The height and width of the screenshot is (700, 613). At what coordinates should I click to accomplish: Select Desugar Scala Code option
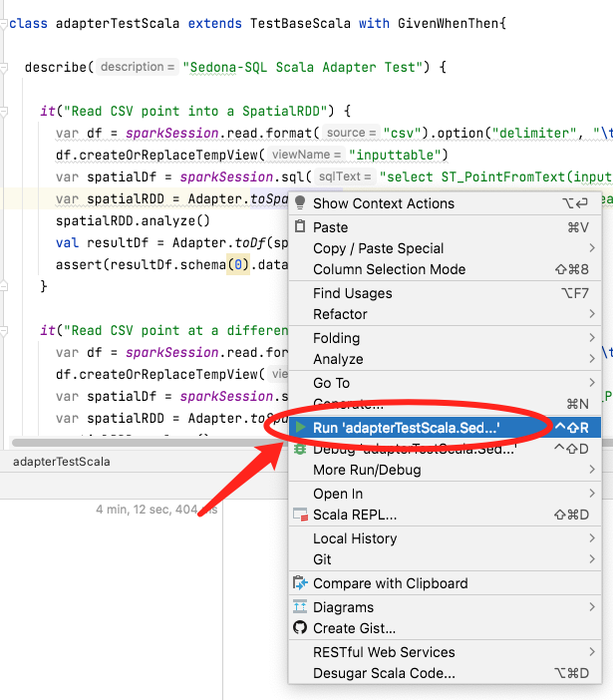pos(384,673)
